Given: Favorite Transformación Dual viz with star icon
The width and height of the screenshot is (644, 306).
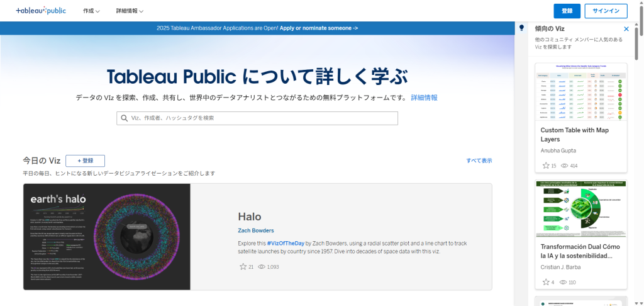Looking at the screenshot, I should 546,282.
